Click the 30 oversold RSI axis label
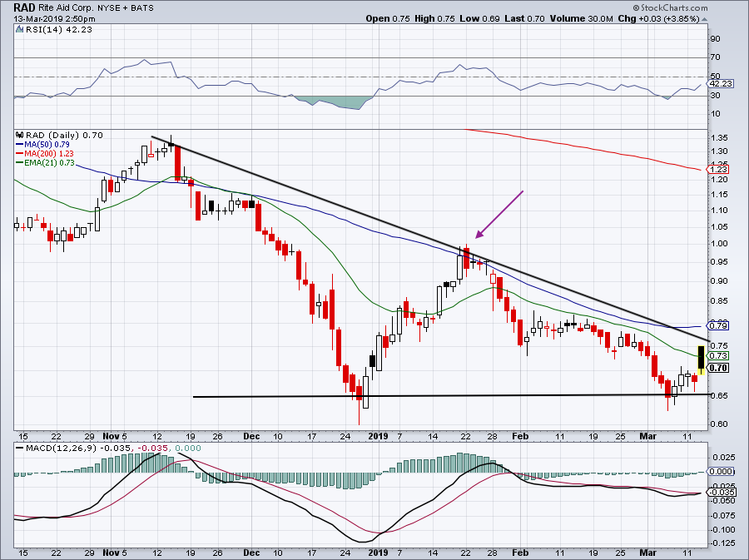This screenshot has width=749, height=560. [716, 96]
